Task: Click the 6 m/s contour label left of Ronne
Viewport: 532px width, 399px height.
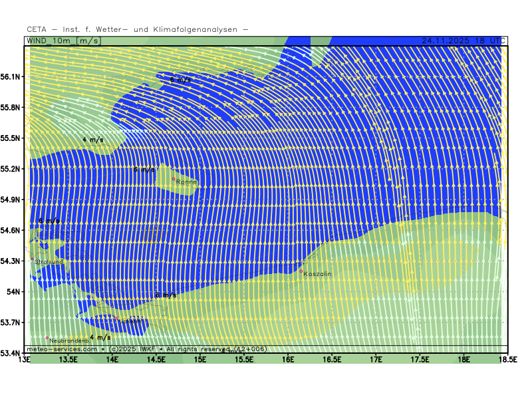Action: tap(144, 170)
